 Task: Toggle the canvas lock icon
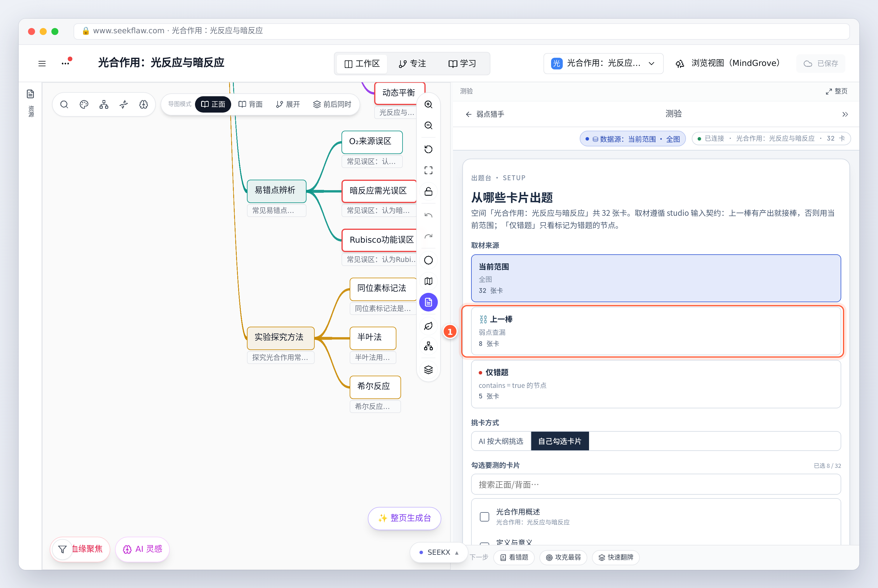tap(428, 191)
